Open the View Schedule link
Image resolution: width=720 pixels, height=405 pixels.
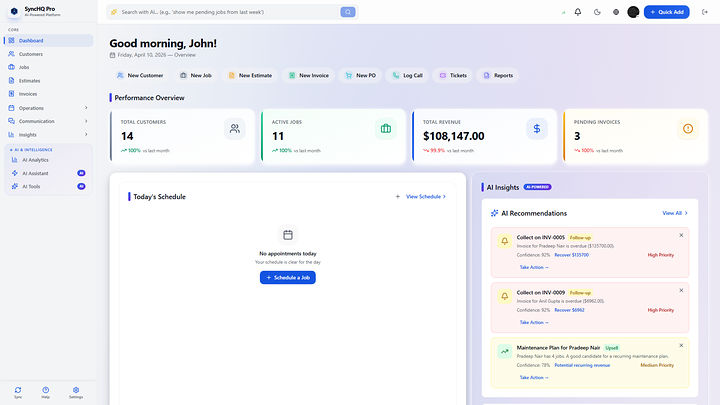pos(426,197)
